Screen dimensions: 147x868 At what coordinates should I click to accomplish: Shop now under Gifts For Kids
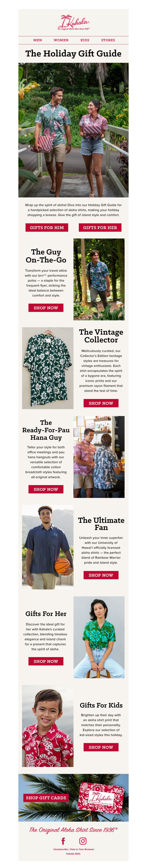click(101, 747)
